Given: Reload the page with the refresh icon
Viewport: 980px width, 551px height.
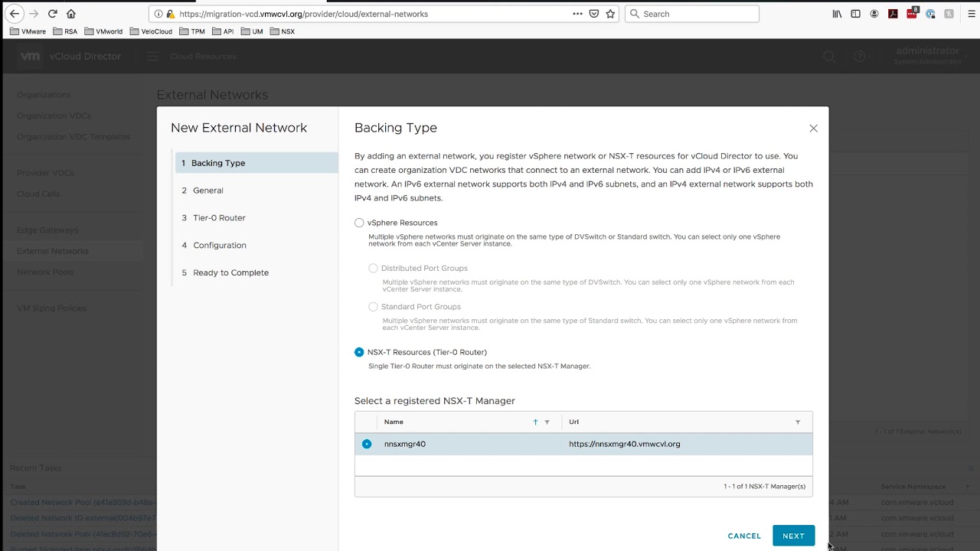Looking at the screenshot, I should tap(52, 14).
